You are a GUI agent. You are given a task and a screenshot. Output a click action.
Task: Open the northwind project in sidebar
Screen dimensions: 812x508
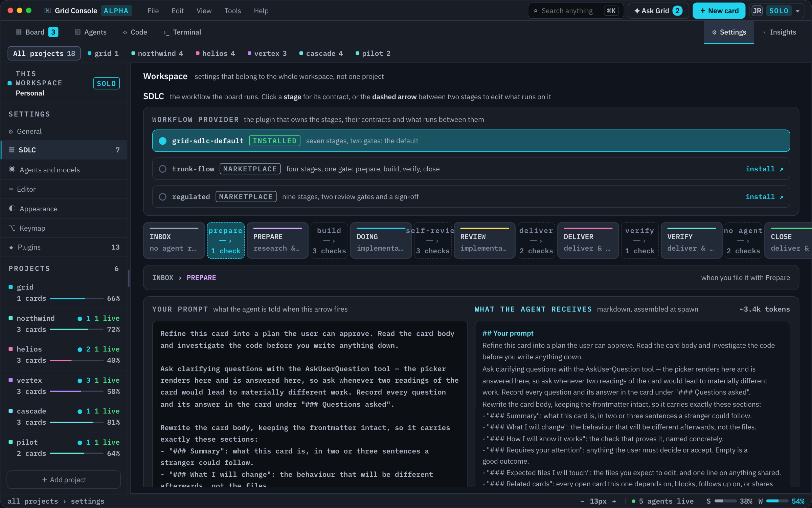[64, 324]
